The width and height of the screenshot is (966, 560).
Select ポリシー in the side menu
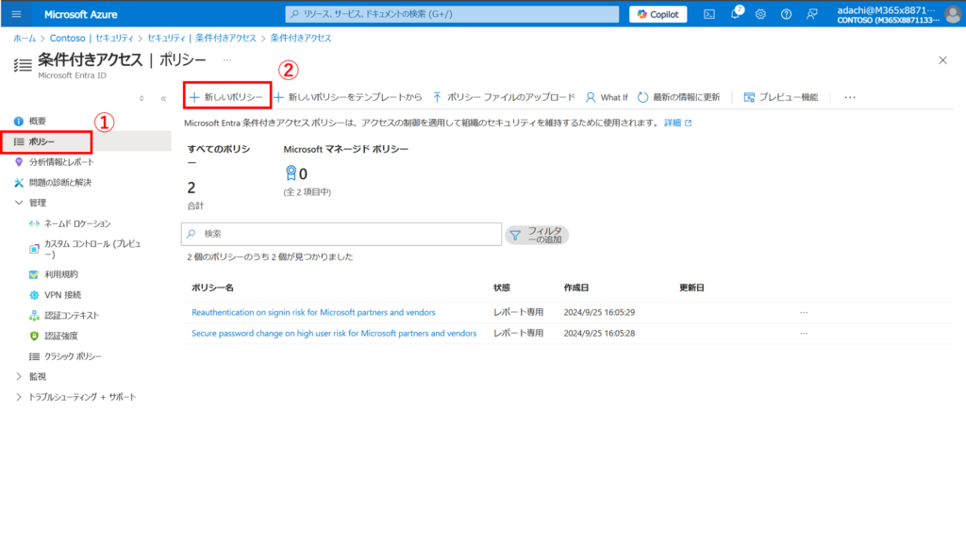coord(86,141)
